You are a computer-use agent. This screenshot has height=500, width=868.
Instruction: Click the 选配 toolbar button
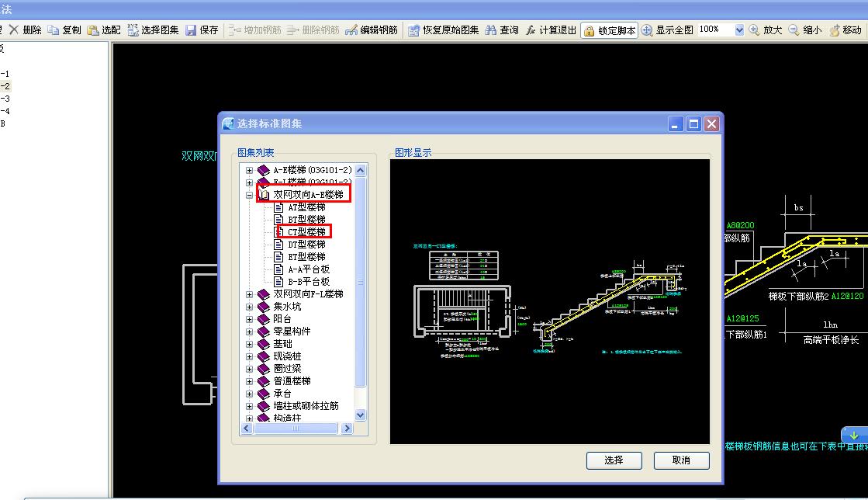[104, 30]
